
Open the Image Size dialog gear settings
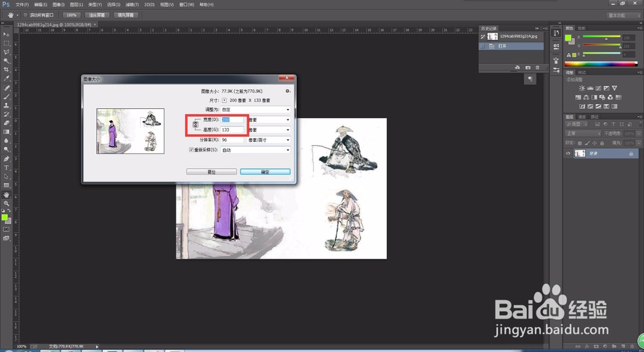[x=287, y=91]
